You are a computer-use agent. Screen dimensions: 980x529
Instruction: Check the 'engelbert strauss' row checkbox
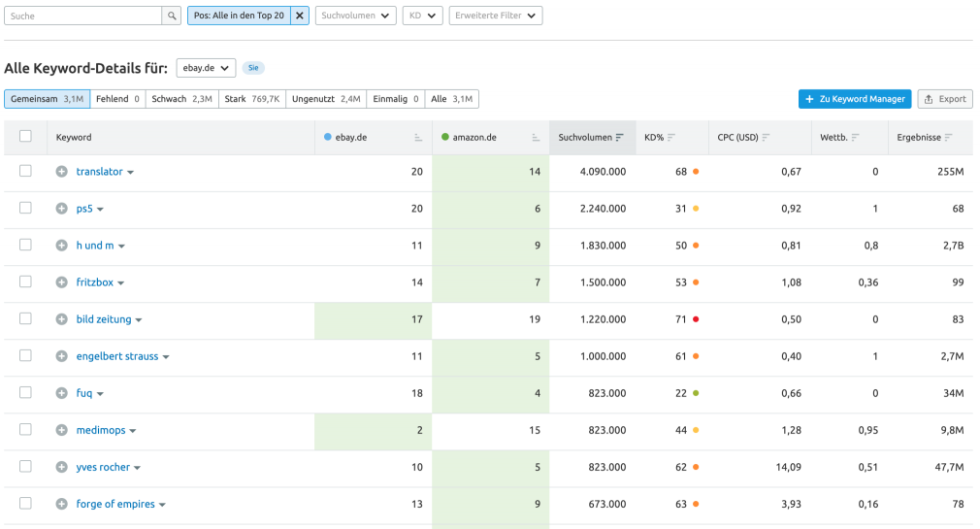[x=25, y=355]
